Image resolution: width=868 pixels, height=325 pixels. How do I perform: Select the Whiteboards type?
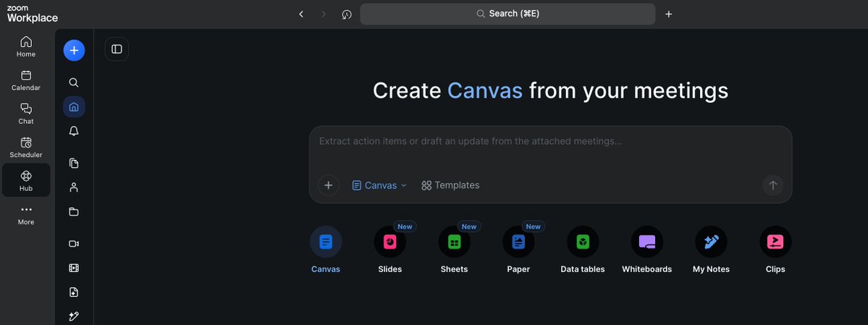[646, 250]
